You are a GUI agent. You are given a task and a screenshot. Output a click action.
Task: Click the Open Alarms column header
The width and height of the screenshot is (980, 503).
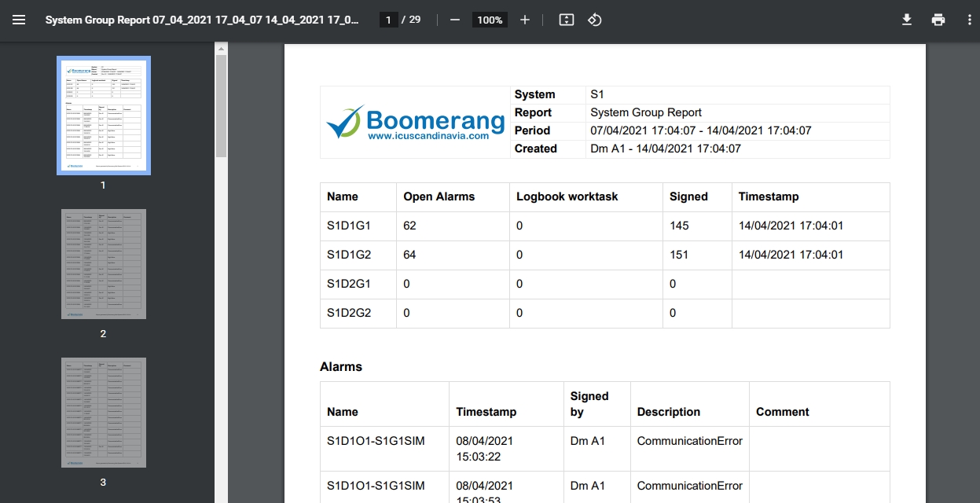pyautogui.click(x=439, y=196)
